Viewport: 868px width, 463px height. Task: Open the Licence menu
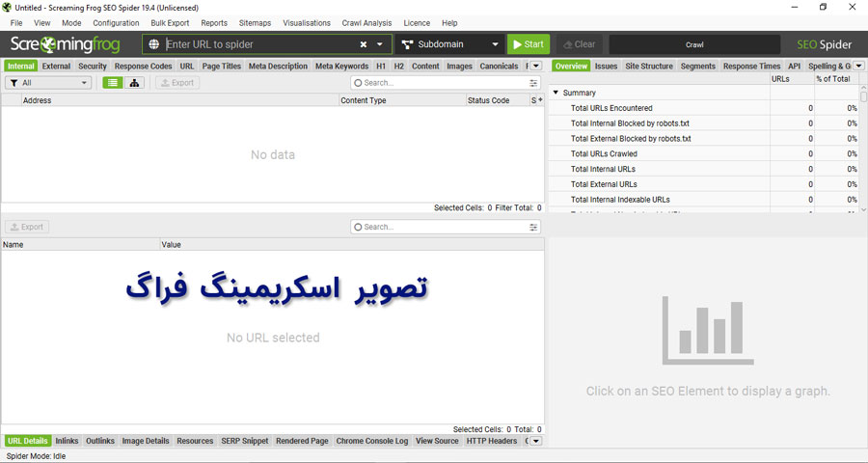[417, 23]
